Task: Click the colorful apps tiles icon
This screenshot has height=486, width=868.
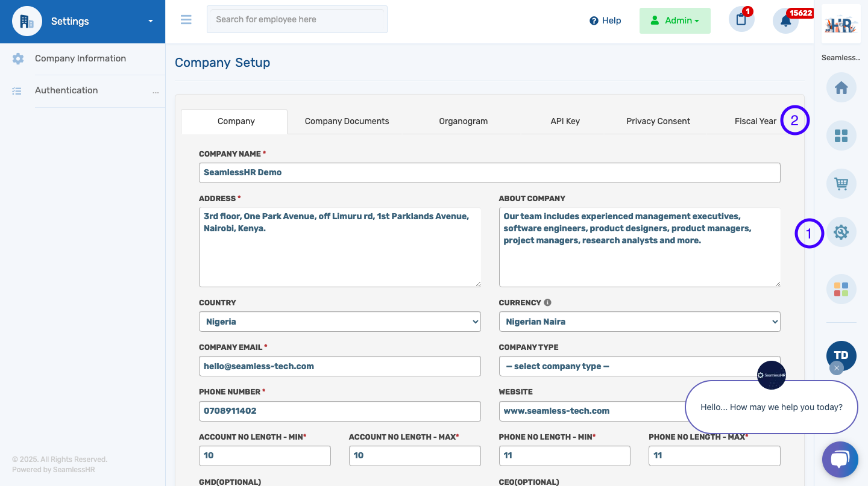Action: (841, 289)
